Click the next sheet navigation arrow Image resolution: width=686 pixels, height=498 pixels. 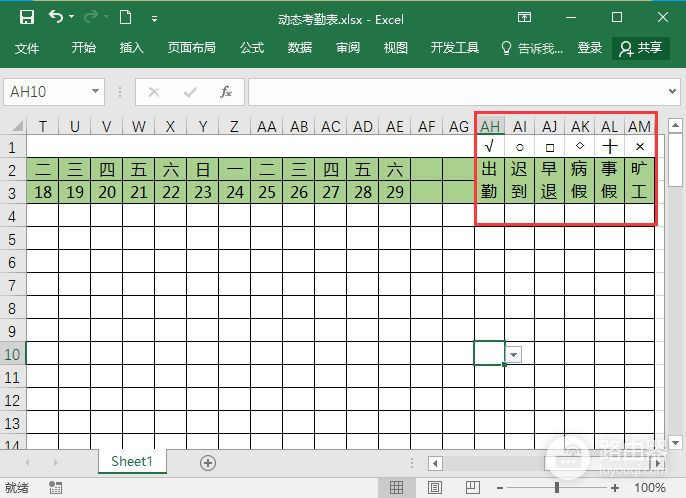55,463
